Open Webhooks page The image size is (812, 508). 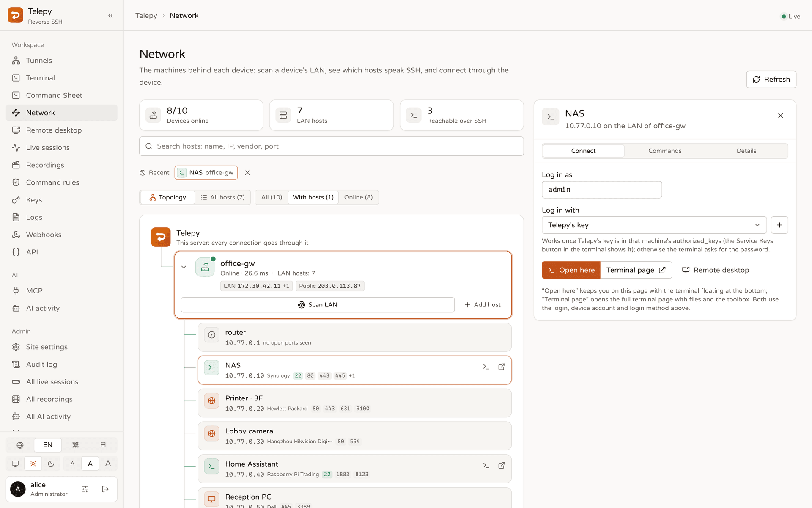point(62,235)
